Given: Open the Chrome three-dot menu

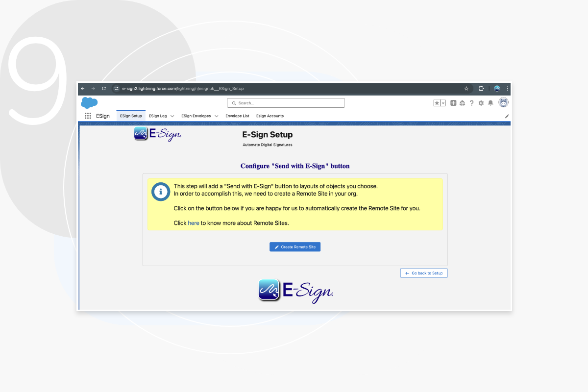Looking at the screenshot, I should click(507, 89).
